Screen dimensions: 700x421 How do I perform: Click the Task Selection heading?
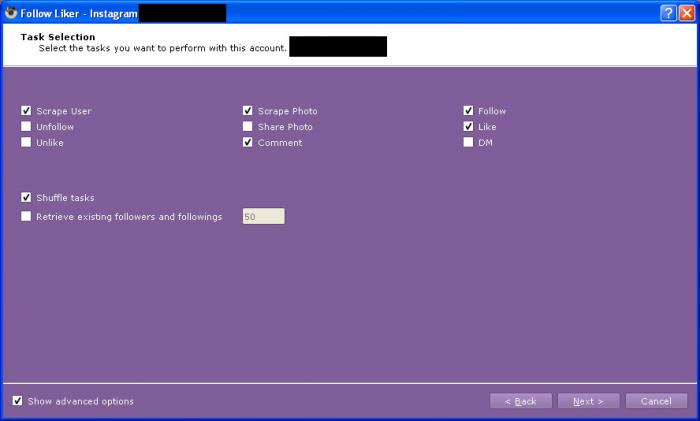(58, 37)
